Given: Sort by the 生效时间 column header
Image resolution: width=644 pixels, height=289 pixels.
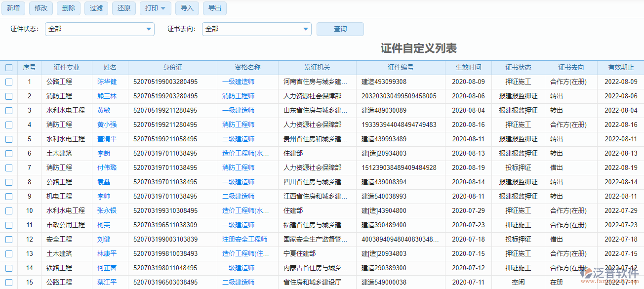Looking at the screenshot, I should tap(468, 68).
